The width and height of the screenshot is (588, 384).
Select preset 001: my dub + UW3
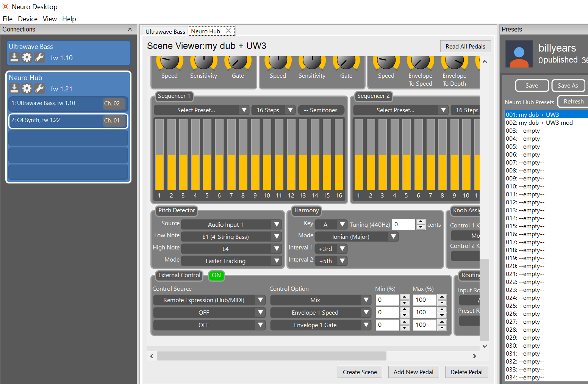click(546, 114)
